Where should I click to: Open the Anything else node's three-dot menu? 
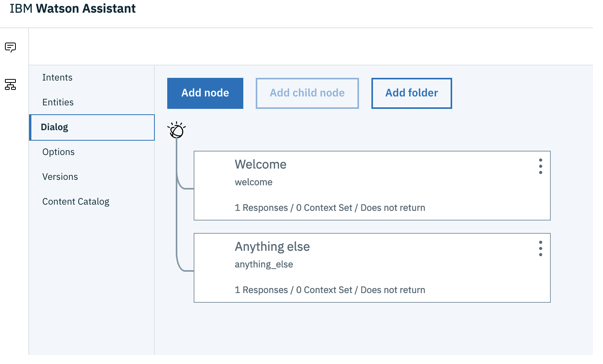click(540, 249)
